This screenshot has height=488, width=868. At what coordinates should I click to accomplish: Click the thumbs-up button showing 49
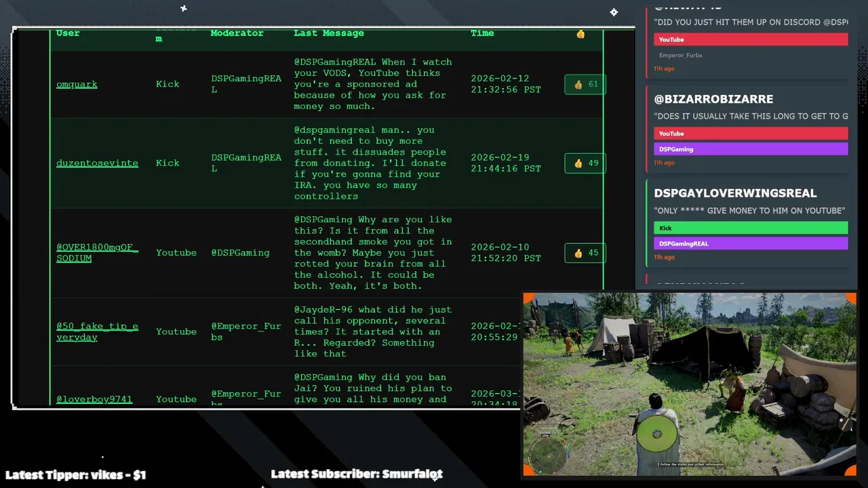point(585,163)
